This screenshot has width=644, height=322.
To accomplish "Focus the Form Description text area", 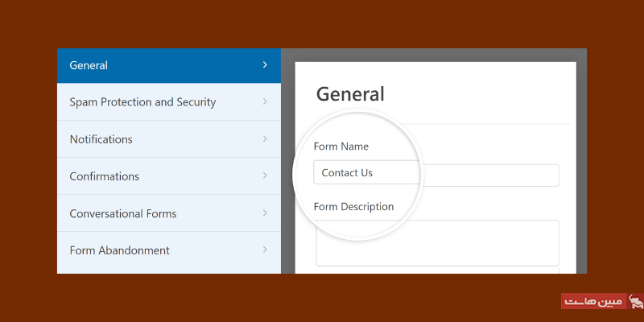I will click(x=436, y=242).
